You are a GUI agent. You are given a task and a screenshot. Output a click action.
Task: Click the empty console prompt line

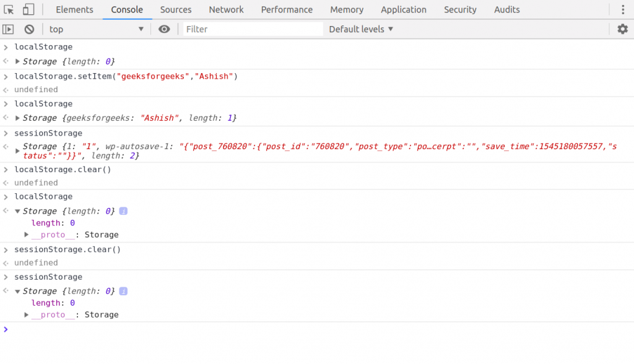pos(310,329)
